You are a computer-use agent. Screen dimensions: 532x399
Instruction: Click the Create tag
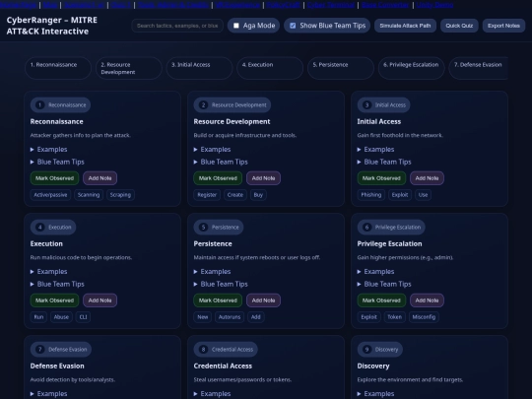pyautogui.click(x=235, y=195)
